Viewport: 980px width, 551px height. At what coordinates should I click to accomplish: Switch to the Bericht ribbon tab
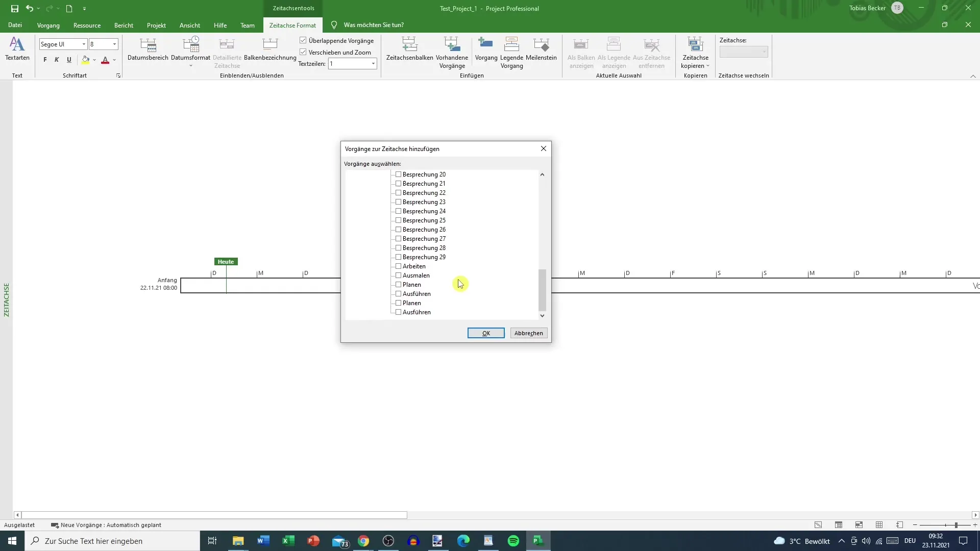coord(124,25)
